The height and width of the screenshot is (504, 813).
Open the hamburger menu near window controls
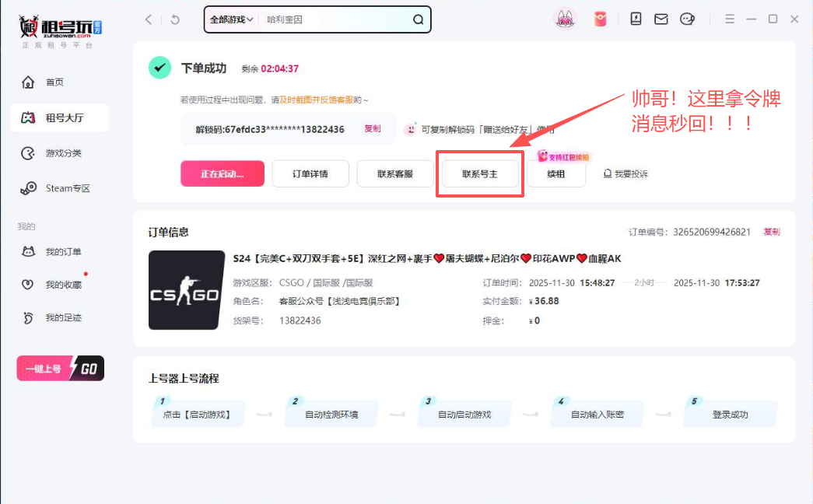click(x=730, y=19)
